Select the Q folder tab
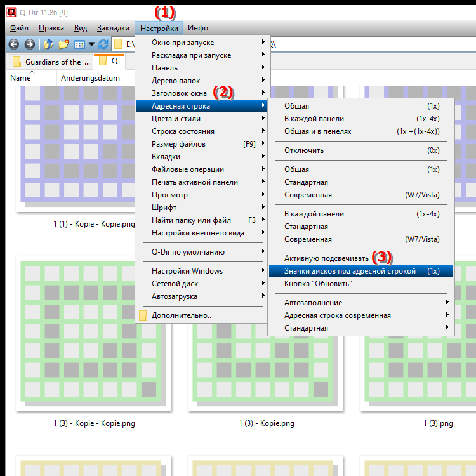This screenshot has height=476, width=476. 109,62
